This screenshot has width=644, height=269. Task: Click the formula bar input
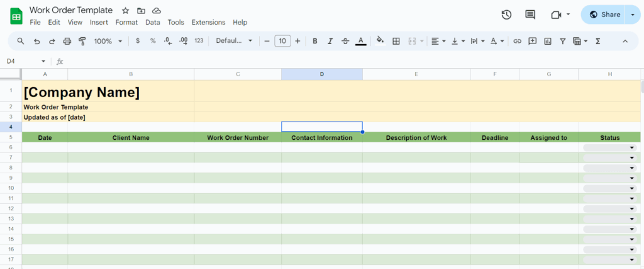(x=353, y=61)
